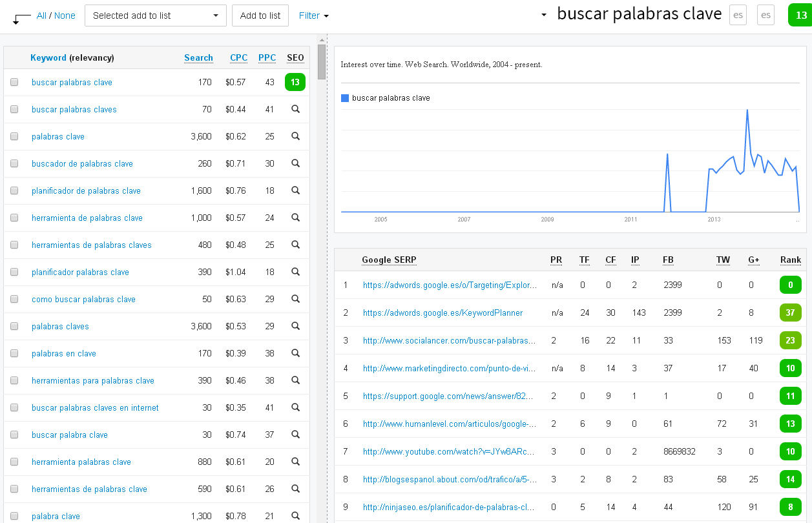
Task: Click the magnifier icon beside 'como buscar palabras clave'
Action: (x=295, y=299)
